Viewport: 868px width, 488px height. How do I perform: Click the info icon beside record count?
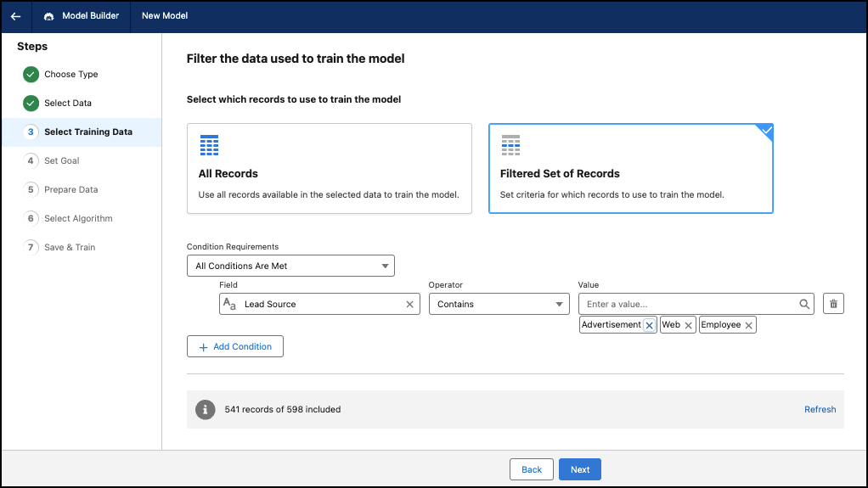[205, 409]
